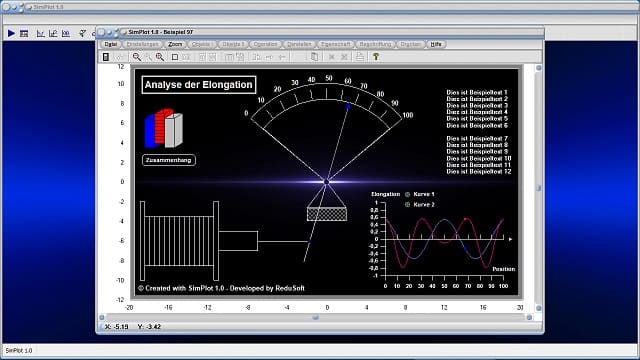Open help via the yellow question icon
The width and height of the screenshot is (640, 360).
(x=376, y=57)
